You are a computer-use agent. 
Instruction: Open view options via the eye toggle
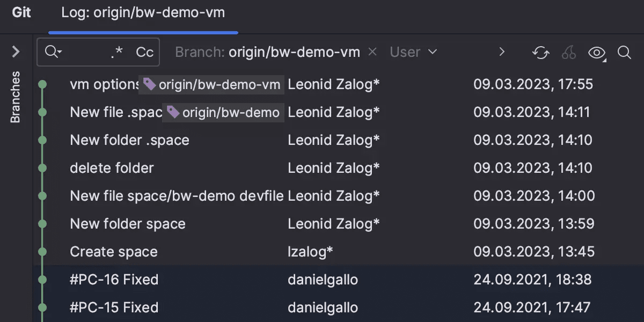coord(596,53)
